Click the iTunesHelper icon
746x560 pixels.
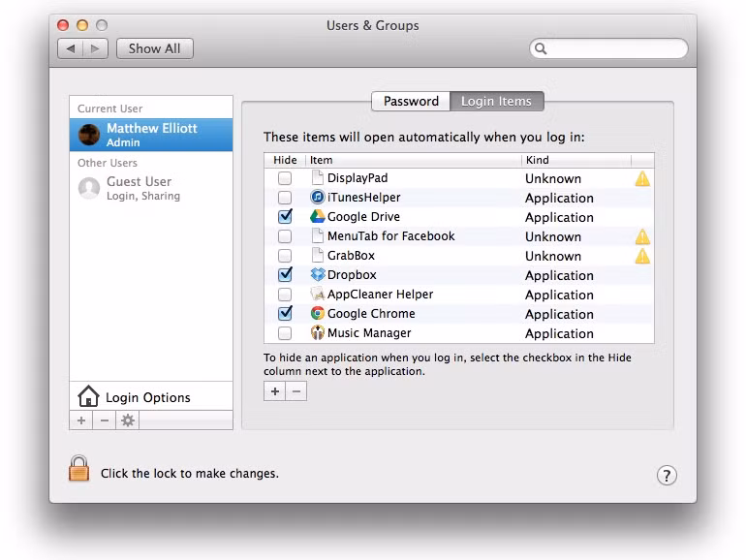pyautogui.click(x=317, y=198)
